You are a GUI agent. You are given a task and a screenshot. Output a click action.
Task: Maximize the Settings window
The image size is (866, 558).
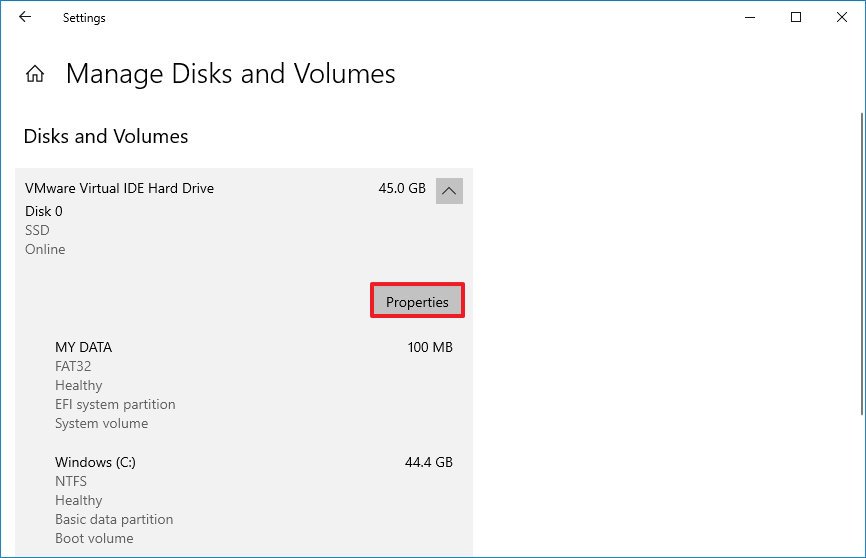796,17
